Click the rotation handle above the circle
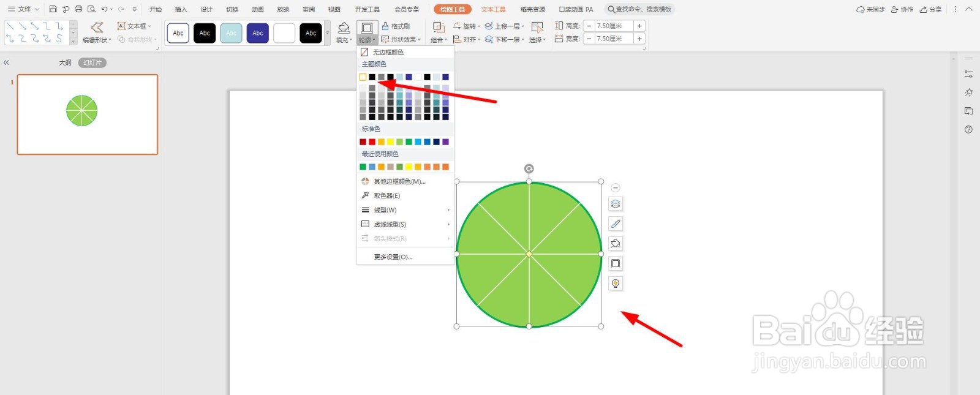This screenshot has height=395, width=980. pyautogui.click(x=529, y=168)
